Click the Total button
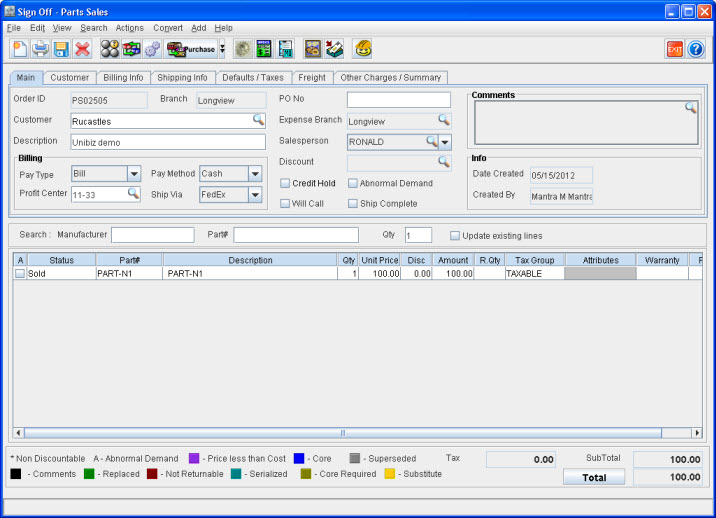The height and width of the screenshot is (518, 716). coord(594,477)
